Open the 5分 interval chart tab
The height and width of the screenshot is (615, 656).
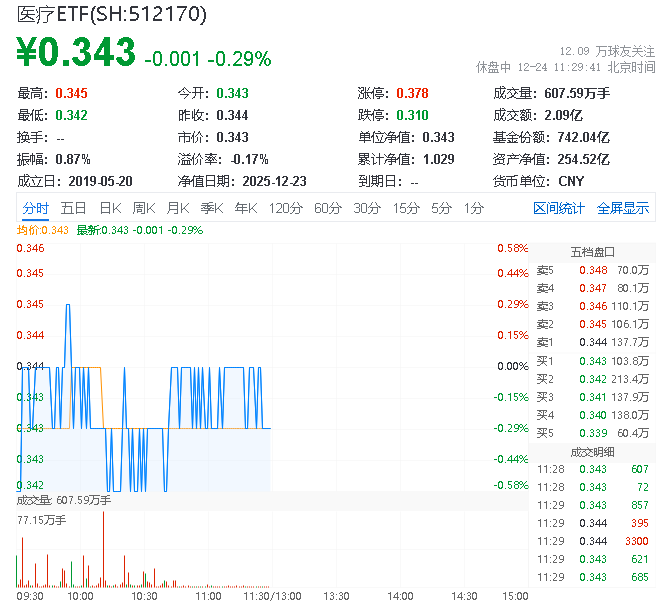click(x=441, y=208)
